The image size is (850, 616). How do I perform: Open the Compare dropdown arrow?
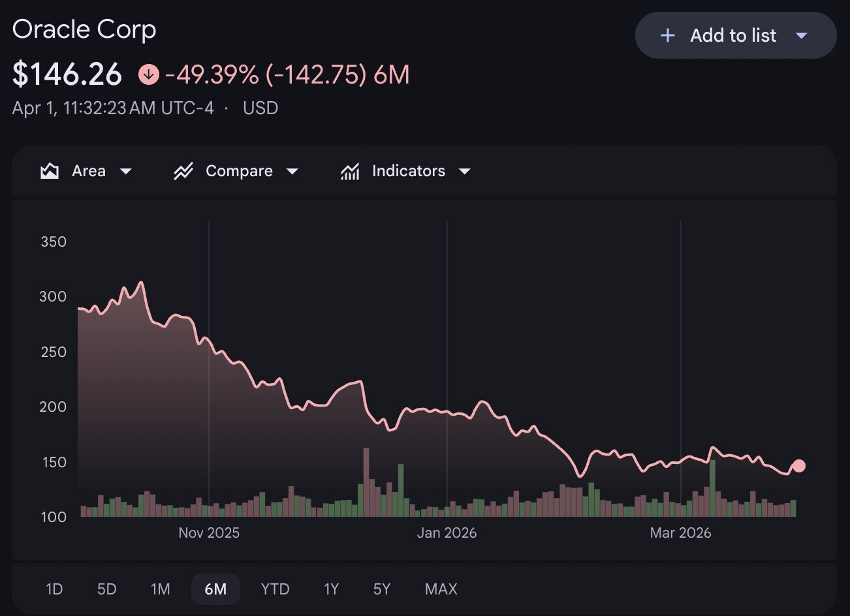pyautogui.click(x=292, y=172)
